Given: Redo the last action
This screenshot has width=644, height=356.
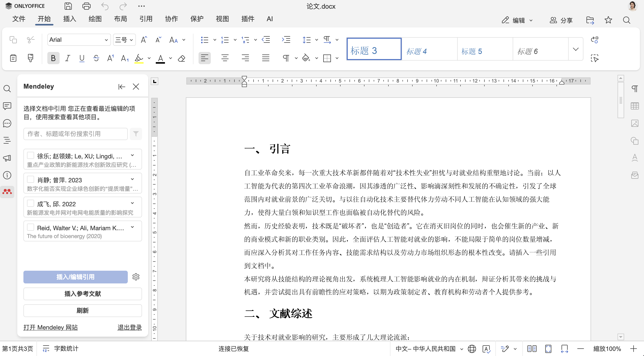Looking at the screenshot, I should [x=123, y=6].
